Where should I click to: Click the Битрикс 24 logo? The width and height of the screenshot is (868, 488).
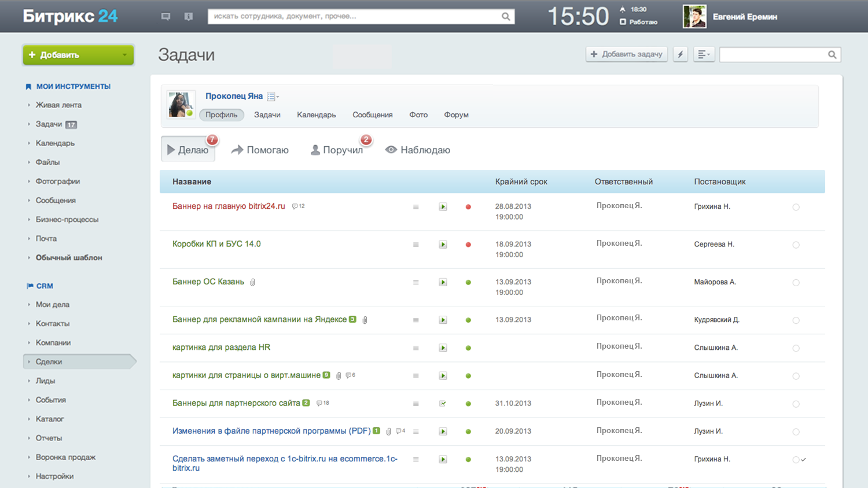[70, 16]
